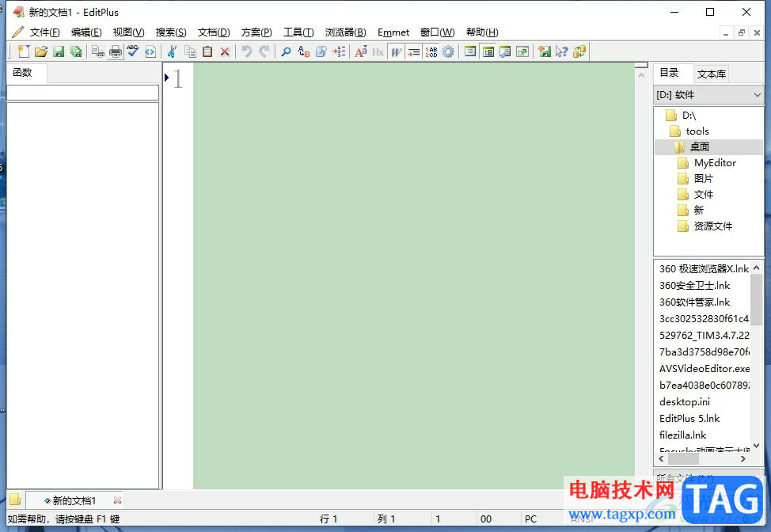Click file list vertical scrollbar down arrow
The height and width of the screenshot is (532, 771).
click(756, 446)
